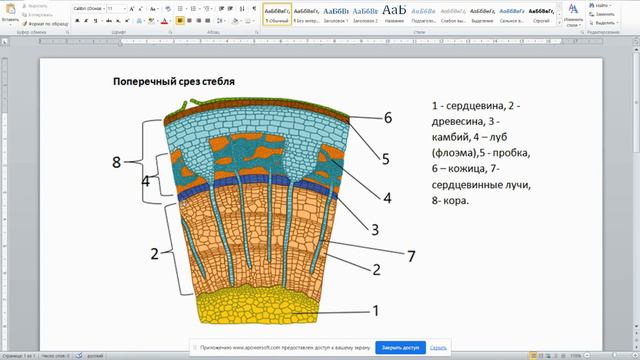The height and width of the screenshot is (360, 640).
Task: Select align left button
Action: click(180, 20)
